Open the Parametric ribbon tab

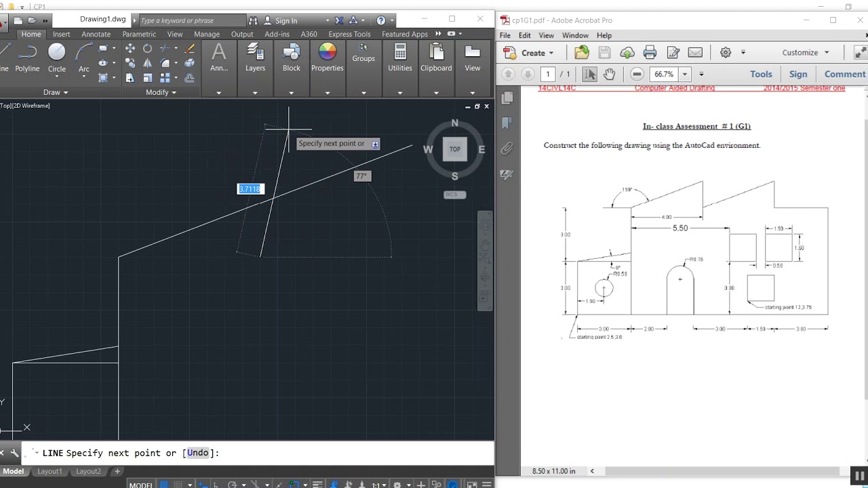tap(139, 34)
